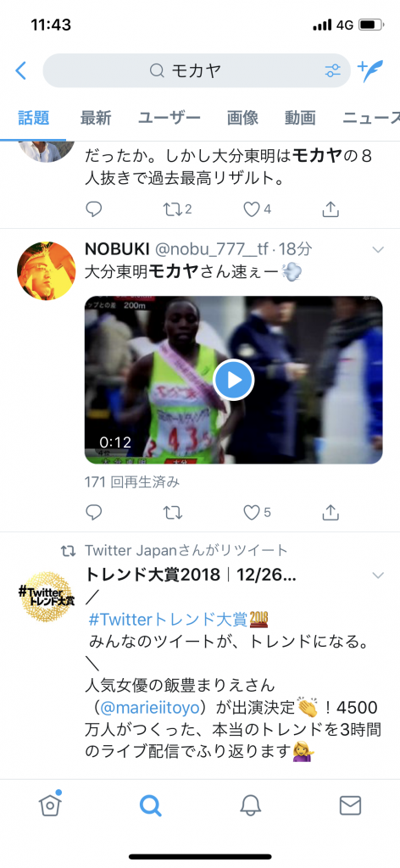Reply to NOBUKI's tweet
This screenshot has width=400, height=868.
coord(93,513)
